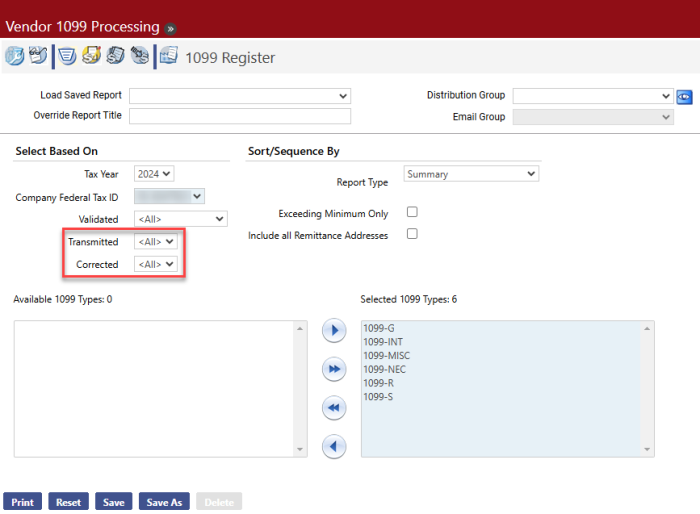Move selected type right with single arrow

[x=334, y=330]
